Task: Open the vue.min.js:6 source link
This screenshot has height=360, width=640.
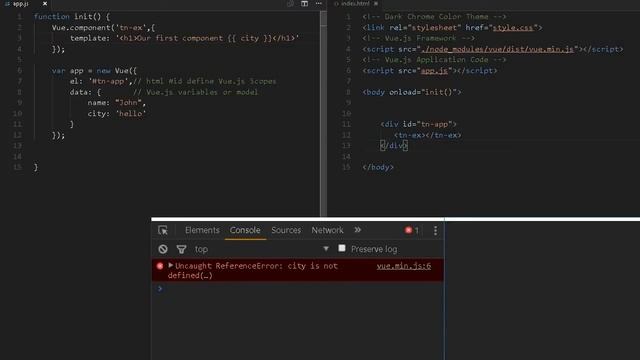Action: [404, 266]
